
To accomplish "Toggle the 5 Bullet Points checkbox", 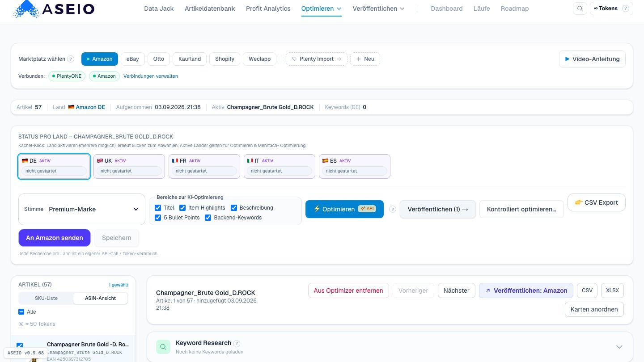I will click(158, 218).
